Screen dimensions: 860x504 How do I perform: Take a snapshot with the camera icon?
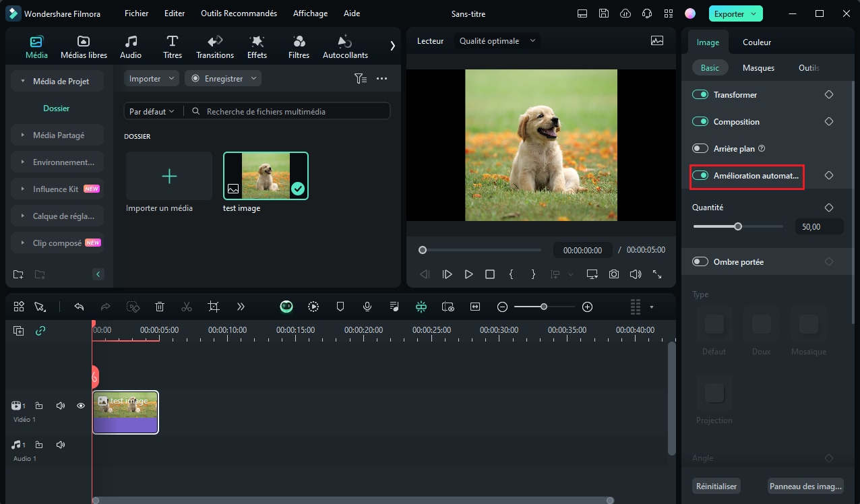(614, 274)
